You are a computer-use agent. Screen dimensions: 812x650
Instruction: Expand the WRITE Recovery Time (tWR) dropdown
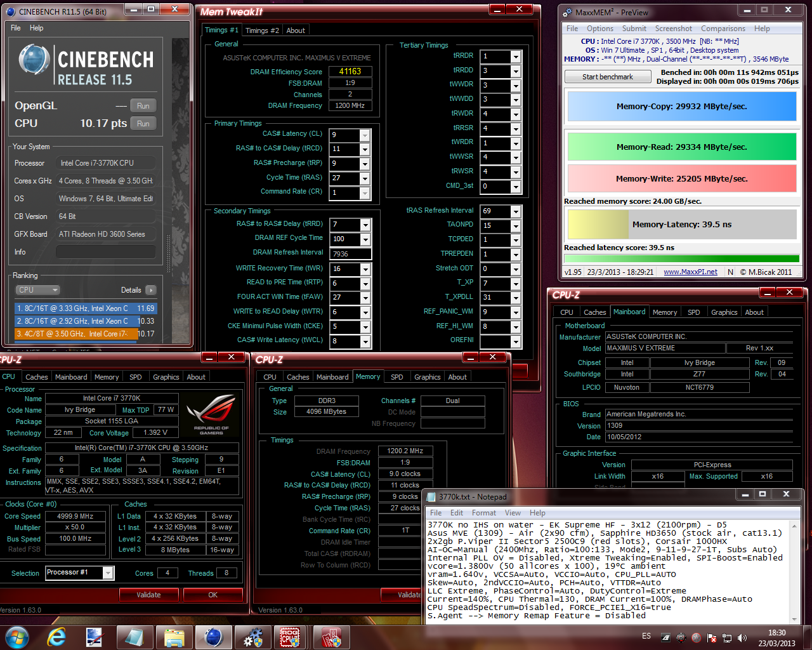[x=365, y=269]
